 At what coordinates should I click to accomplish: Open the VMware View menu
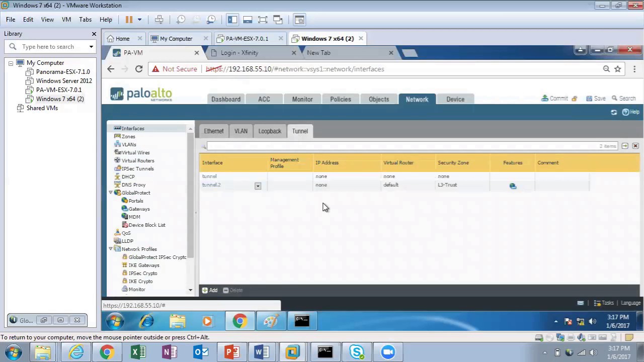pyautogui.click(x=47, y=20)
